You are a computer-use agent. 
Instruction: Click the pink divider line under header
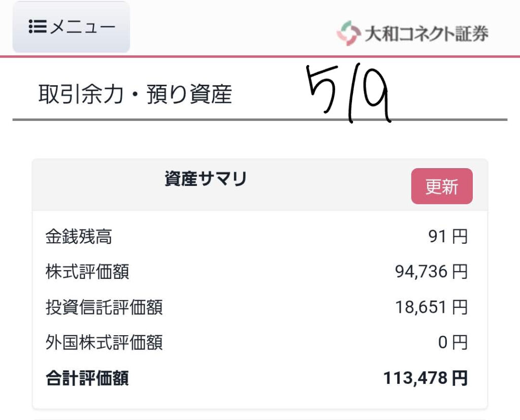(260, 57)
